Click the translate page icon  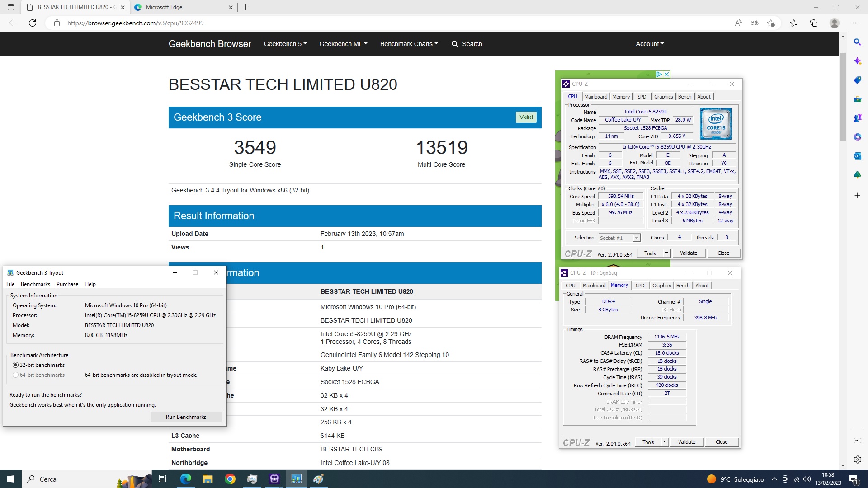point(755,23)
